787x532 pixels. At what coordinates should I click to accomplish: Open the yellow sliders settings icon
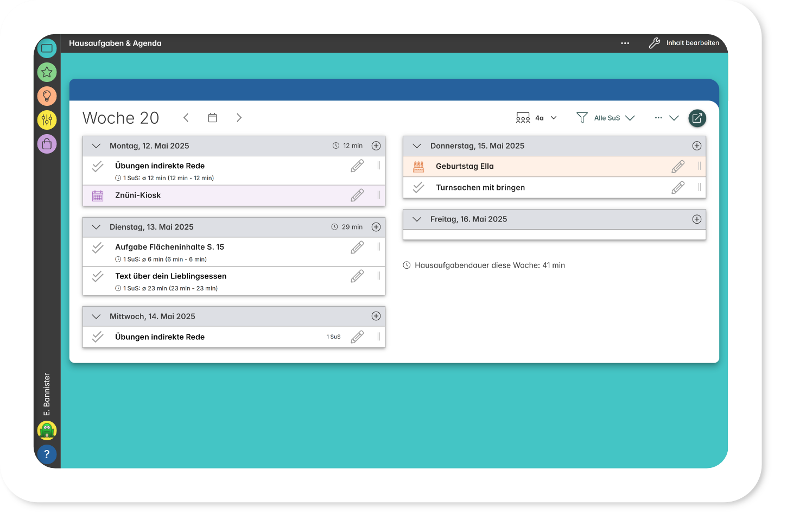(x=47, y=120)
